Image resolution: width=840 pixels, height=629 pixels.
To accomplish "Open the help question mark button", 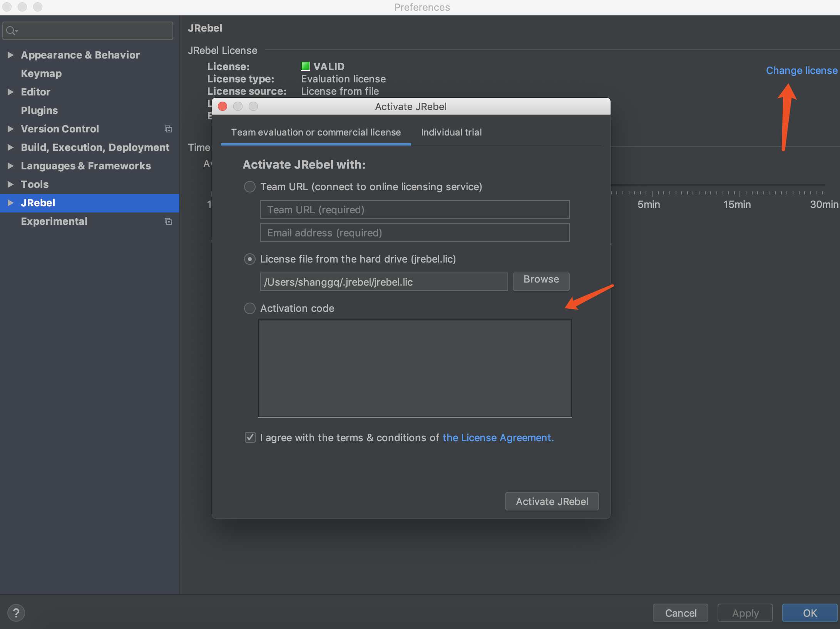I will coord(16,613).
